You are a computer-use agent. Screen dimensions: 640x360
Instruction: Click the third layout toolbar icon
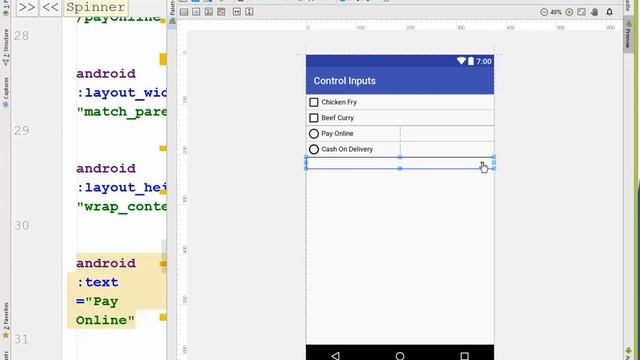click(x=209, y=12)
